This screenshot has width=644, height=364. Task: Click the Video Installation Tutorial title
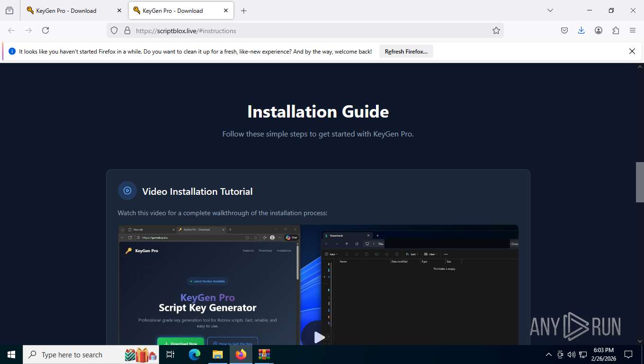pyautogui.click(x=197, y=191)
